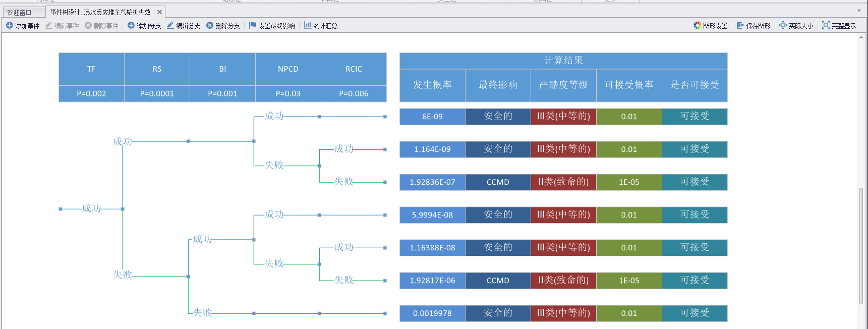This screenshot has height=329, width=868.
Task: Select the NPCD event header cell
Action: 288,69
